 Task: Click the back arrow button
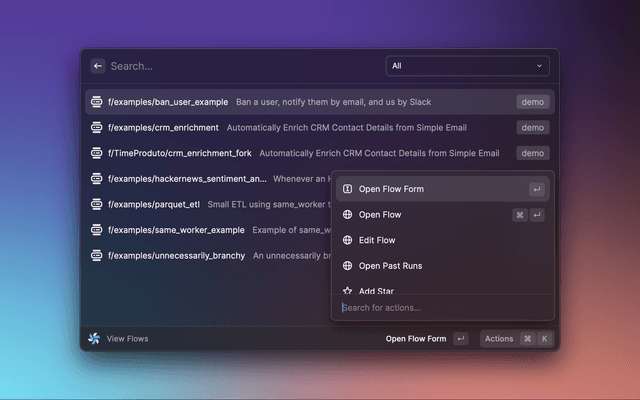[98, 66]
